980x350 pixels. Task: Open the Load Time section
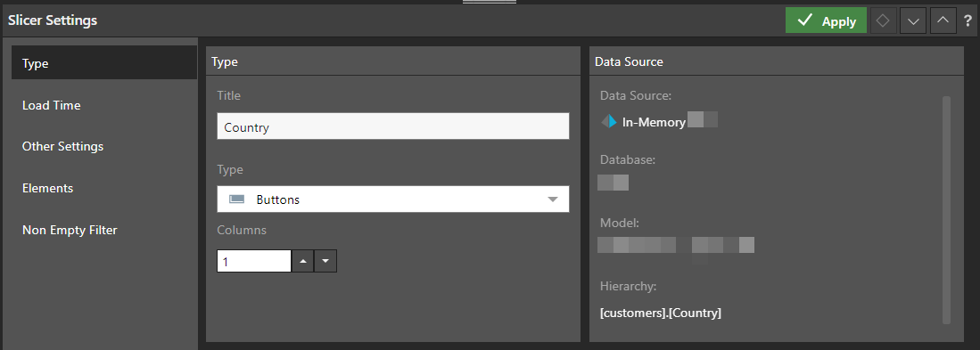104,105
